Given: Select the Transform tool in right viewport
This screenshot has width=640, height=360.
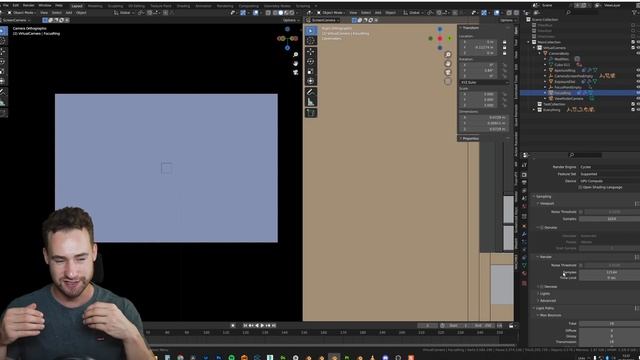Looking at the screenshot, I should click(311, 81).
